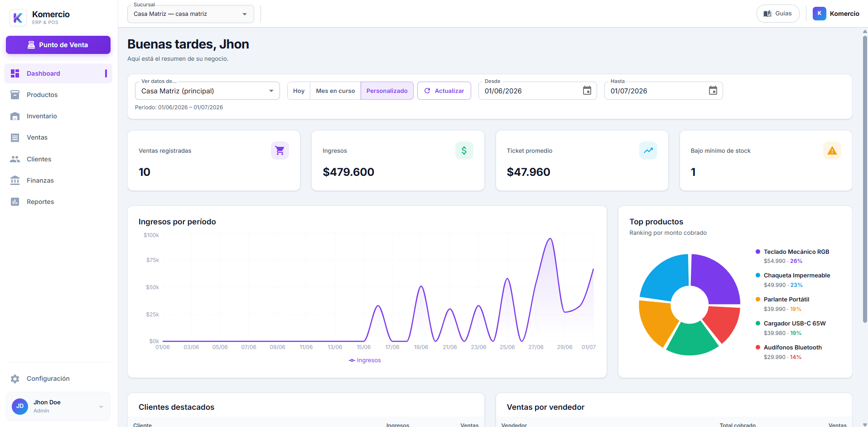The height and width of the screenshot is (427, 868).
Task: Open the Guías help button
Action: (x=778, y=14)
